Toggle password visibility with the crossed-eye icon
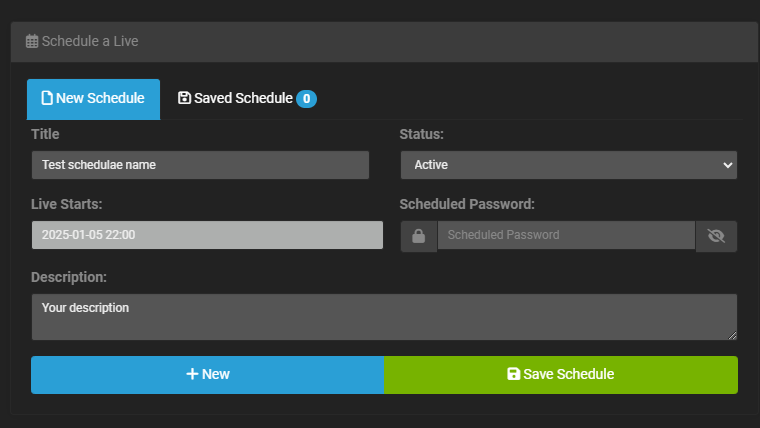760x428 pixels. coord(715,236)
